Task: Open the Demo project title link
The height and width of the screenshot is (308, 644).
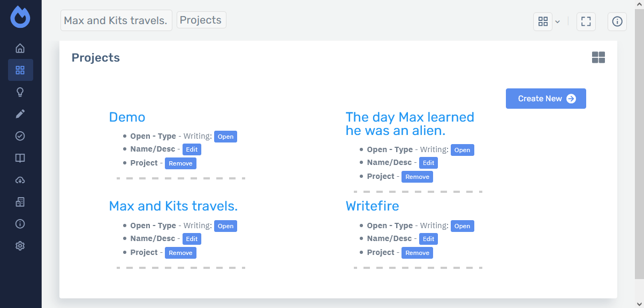Action: (127, 117)
